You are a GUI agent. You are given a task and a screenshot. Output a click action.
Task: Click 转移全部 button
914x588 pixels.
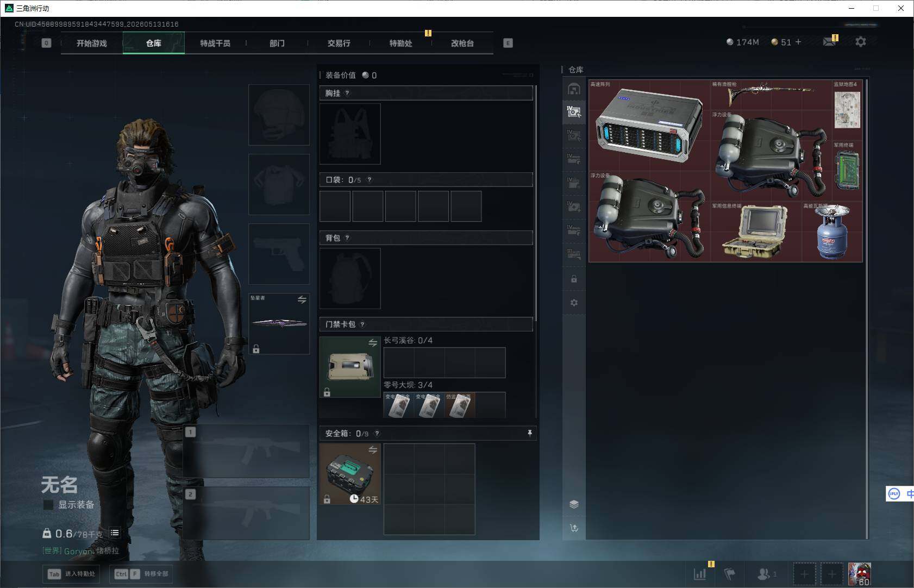point(141,574)
